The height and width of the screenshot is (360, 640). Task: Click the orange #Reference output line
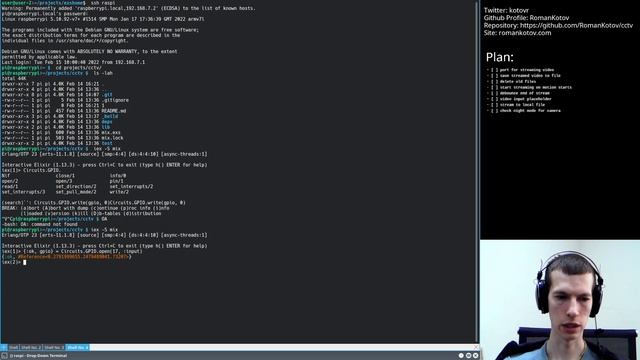pos(67,257)
